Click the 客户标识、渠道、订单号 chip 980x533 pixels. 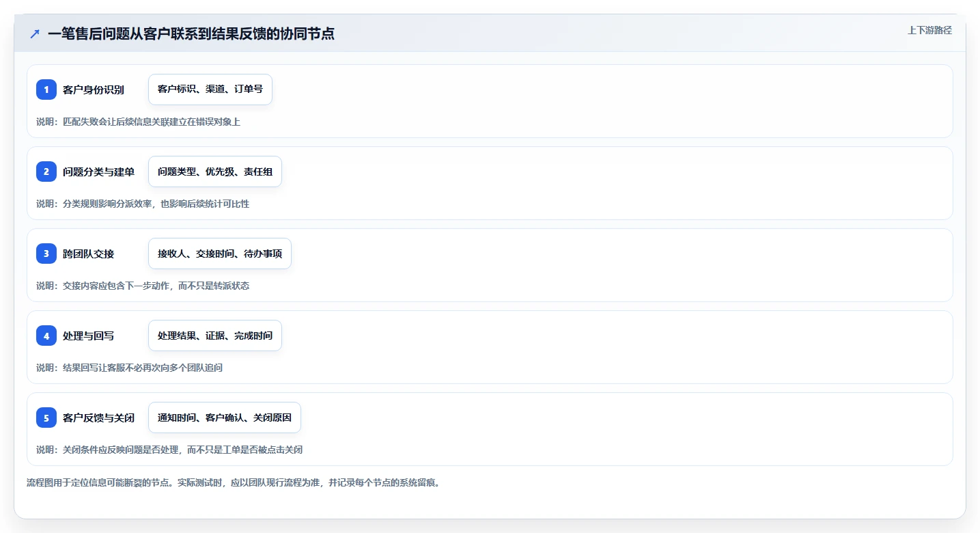[x=210, y=90]
